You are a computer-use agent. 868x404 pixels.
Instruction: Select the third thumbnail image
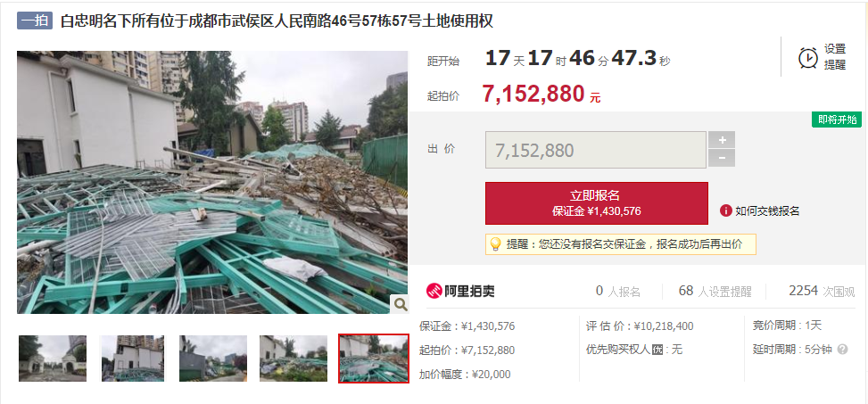coord(213,358)
